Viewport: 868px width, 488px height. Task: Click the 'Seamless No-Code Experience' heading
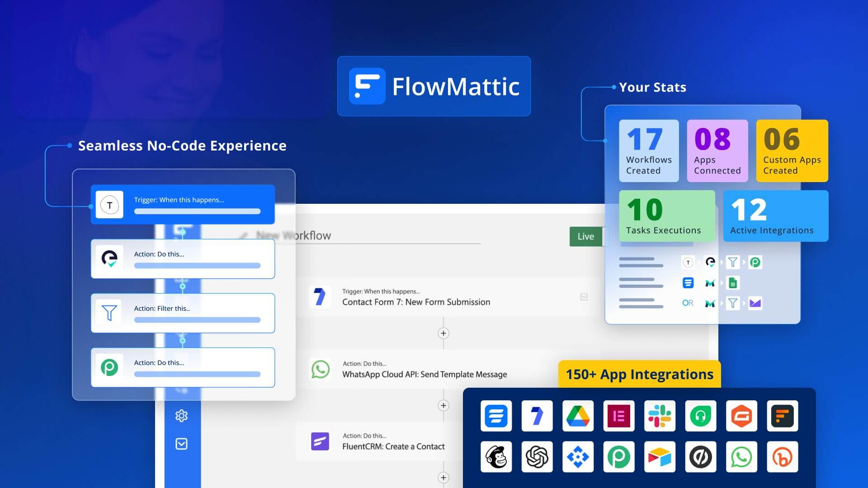coord(182,145)
